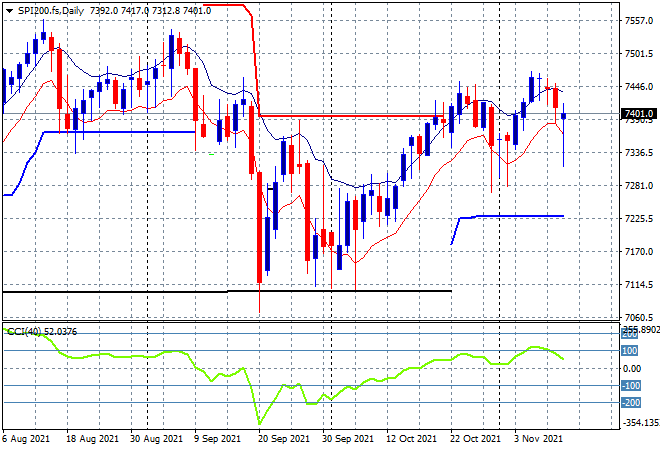Select the 18 Aug 2021 date label
The image size is (660, 450).
coord(92,439)
